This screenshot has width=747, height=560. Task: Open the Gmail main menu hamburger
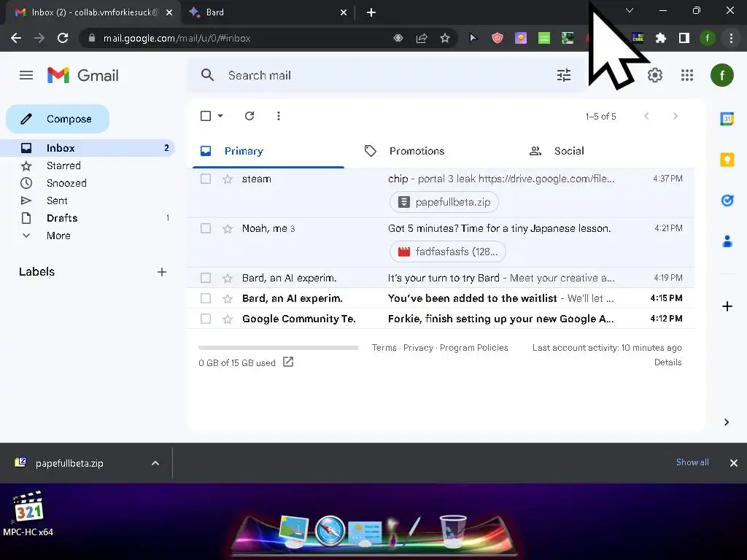26,75
